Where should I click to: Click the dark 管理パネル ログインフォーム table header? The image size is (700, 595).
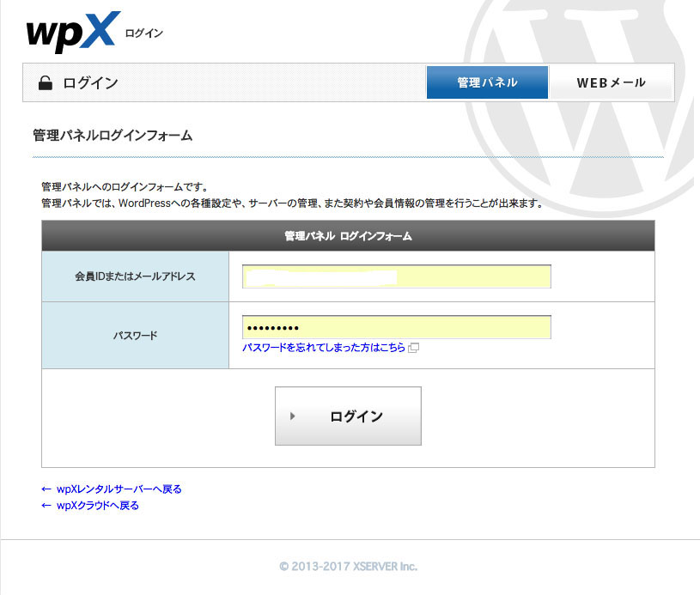[x=348, y=235]
